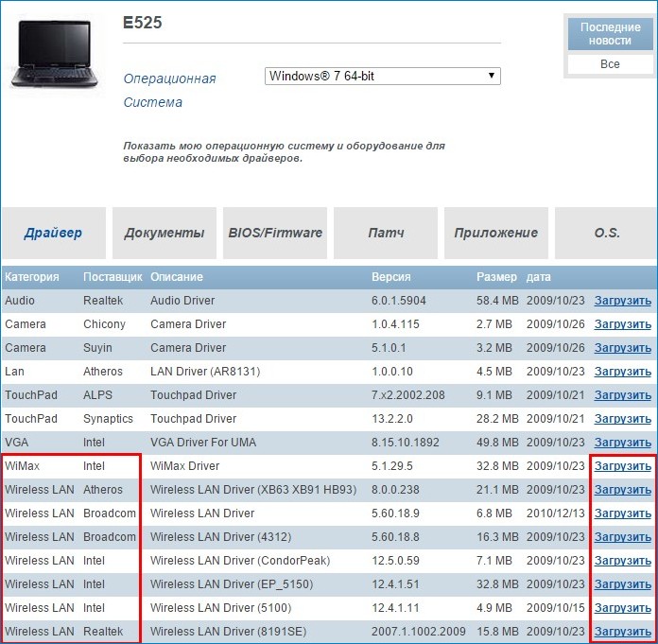The height and width of the screenshot is (644, 658).
Task: Download Wireless LAN Driver (CondorPeak)
Action: (x=622, y=561)
